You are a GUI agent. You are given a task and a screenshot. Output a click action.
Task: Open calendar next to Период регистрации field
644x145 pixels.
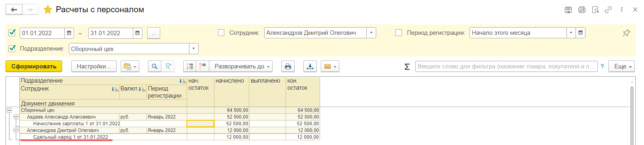click(x=580, y=33)
